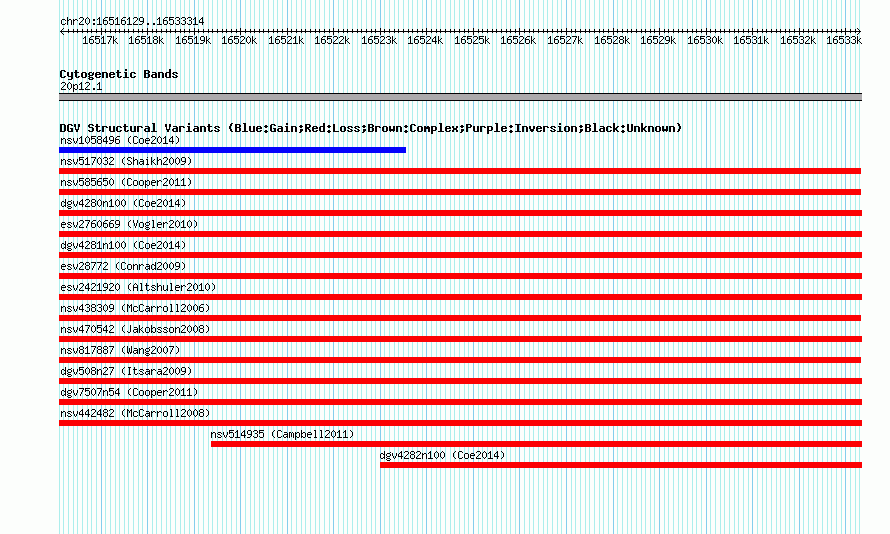Click red bar below esv28772
The image size is (890, 534).
tap(460, 276)
